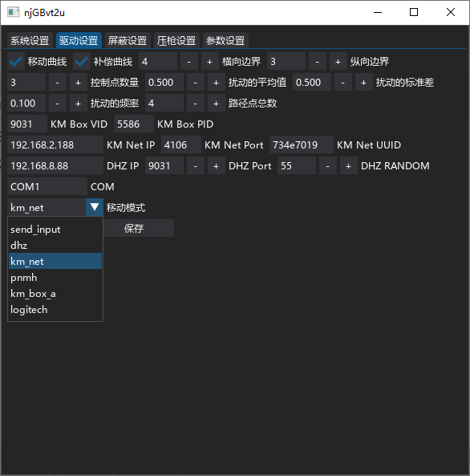Click the 横向边界 value field

[158, 62]
